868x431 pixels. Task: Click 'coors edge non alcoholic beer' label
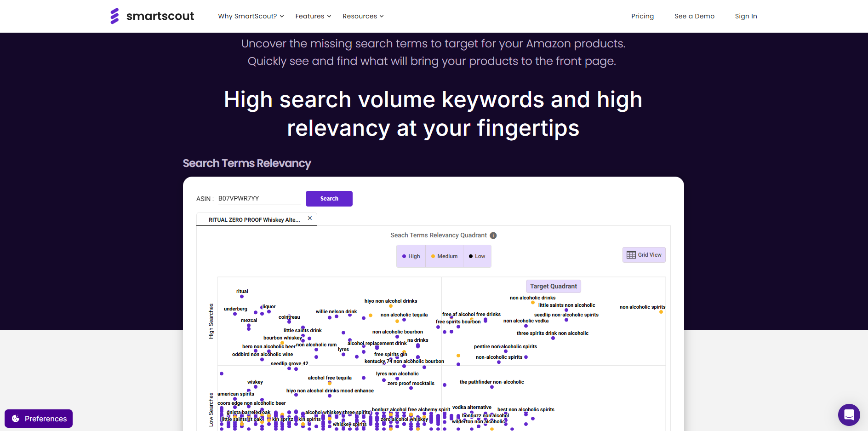[x=251, y=403]
